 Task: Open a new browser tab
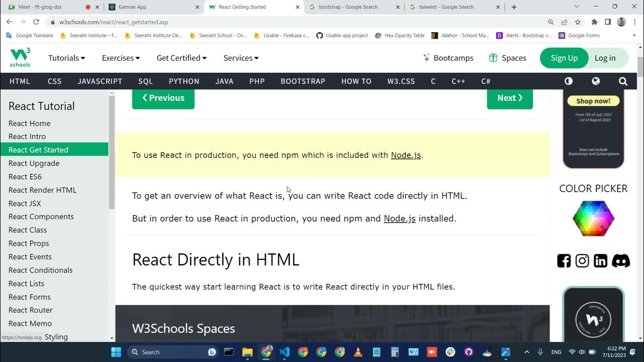tap(514, 7)
